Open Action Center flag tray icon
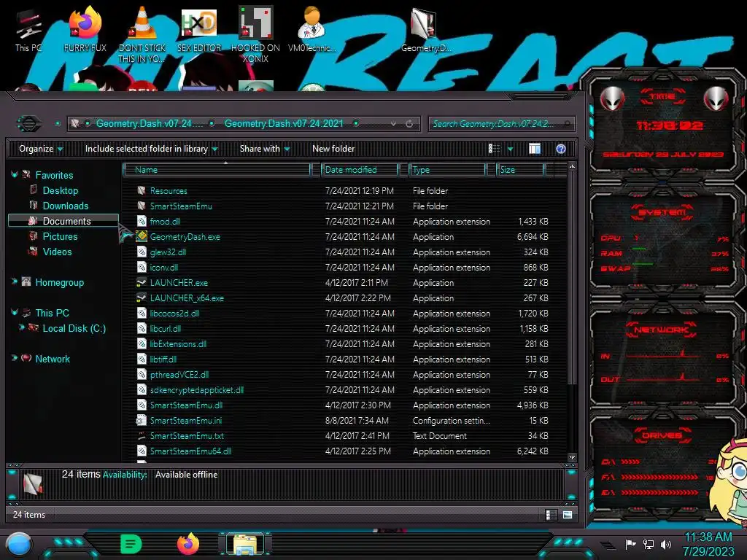Image resolution: width=747 pixels, height=560 pixels. click(630, 544)
